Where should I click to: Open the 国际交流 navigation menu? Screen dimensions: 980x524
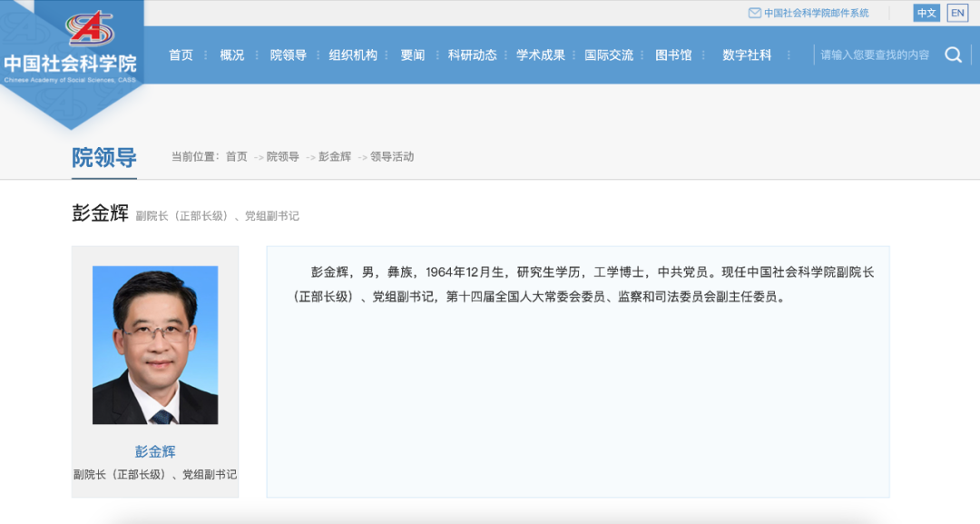[612, 54]
